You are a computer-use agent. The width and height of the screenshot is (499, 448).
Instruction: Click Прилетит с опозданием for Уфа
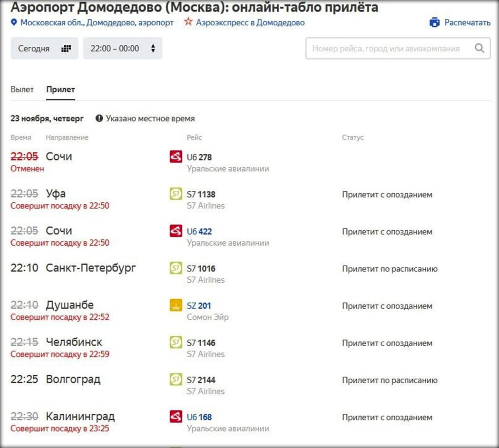387,195
